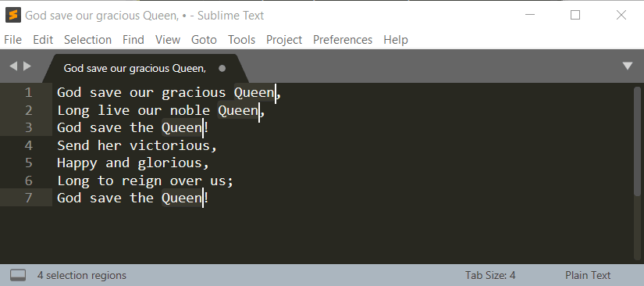This screenshot has width=644, height=286.
Task: Maximize the Sublime Text window
Action: point(575,15)
